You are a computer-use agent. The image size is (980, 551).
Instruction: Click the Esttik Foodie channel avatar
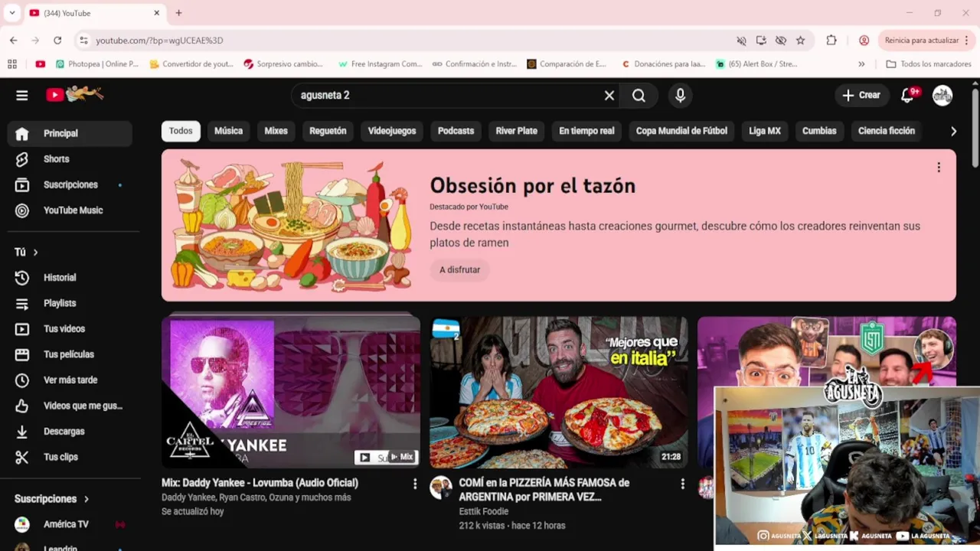(x=441, y=487)
